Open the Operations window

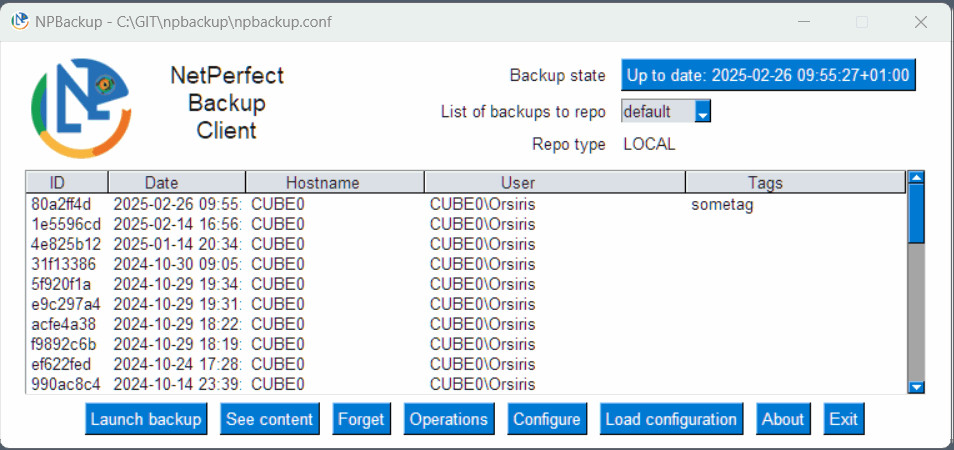449,419
